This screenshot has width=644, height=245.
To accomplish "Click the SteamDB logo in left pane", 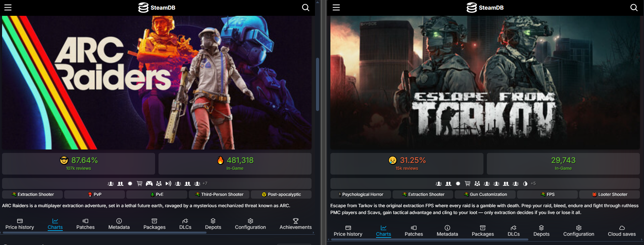I will pyautogui.click(x=157, y=8).
